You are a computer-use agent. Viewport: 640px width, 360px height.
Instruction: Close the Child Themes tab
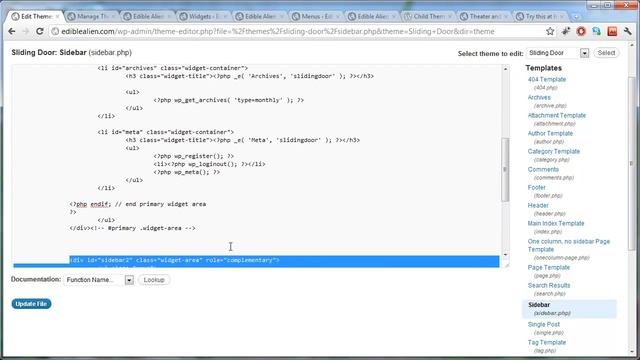(x=450, y=16)
